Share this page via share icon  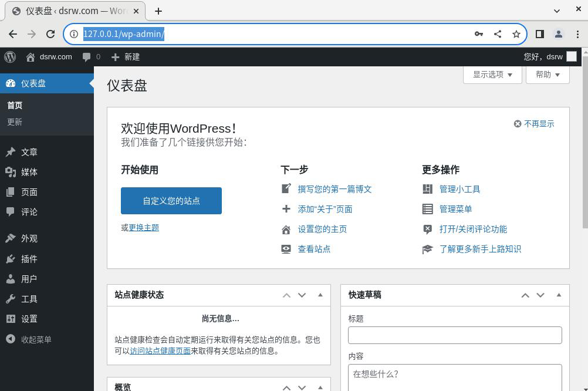click(x=498, y=34)
